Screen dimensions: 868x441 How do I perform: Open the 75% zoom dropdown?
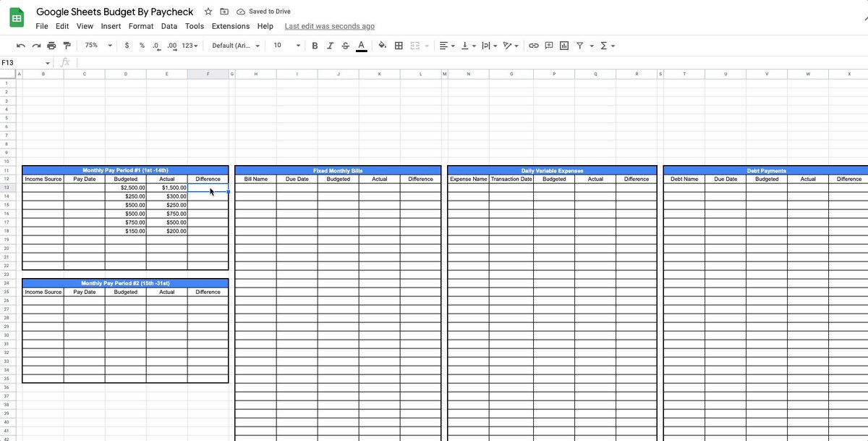(x=98, y=46)
